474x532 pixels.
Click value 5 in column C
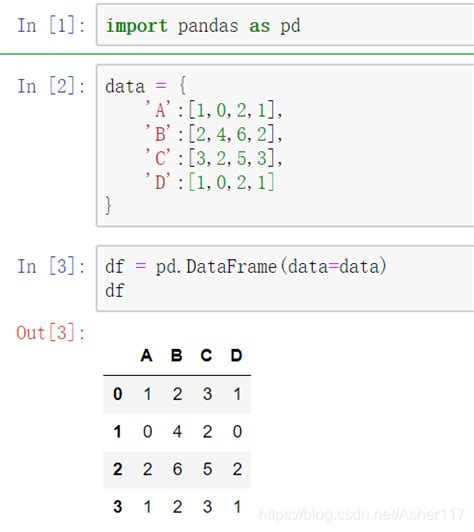pyautogui.click(x=207, y=469)
